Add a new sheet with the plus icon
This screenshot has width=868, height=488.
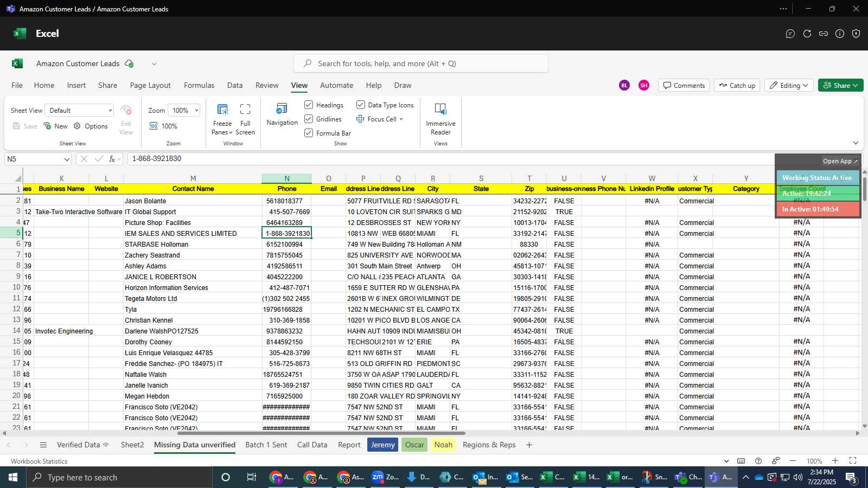[x=529, y=445]
